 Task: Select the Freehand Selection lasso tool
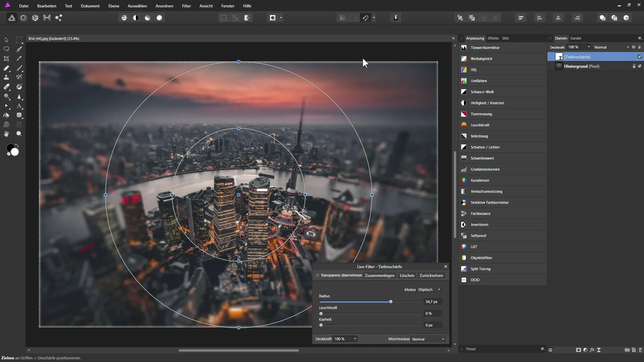tap(6, 49)
